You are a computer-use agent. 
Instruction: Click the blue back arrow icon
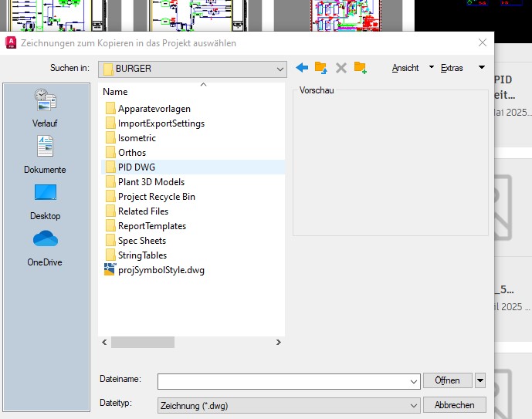click(302, 68)
